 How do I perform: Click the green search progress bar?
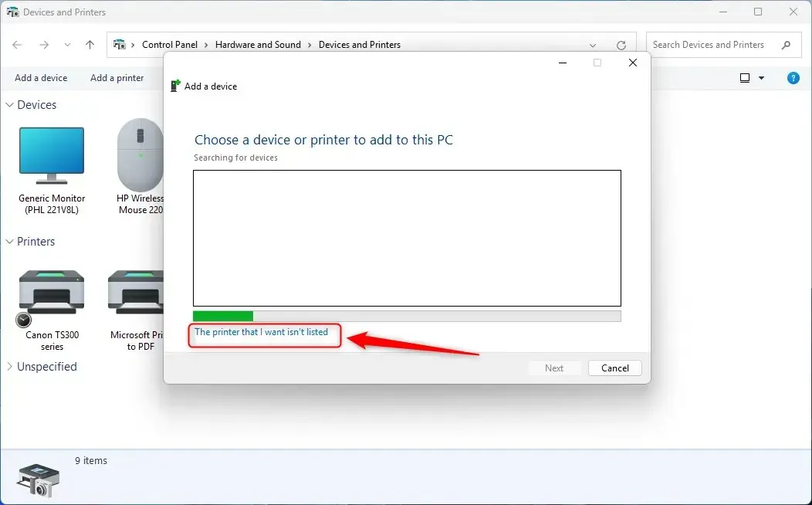tap(407, 316)
